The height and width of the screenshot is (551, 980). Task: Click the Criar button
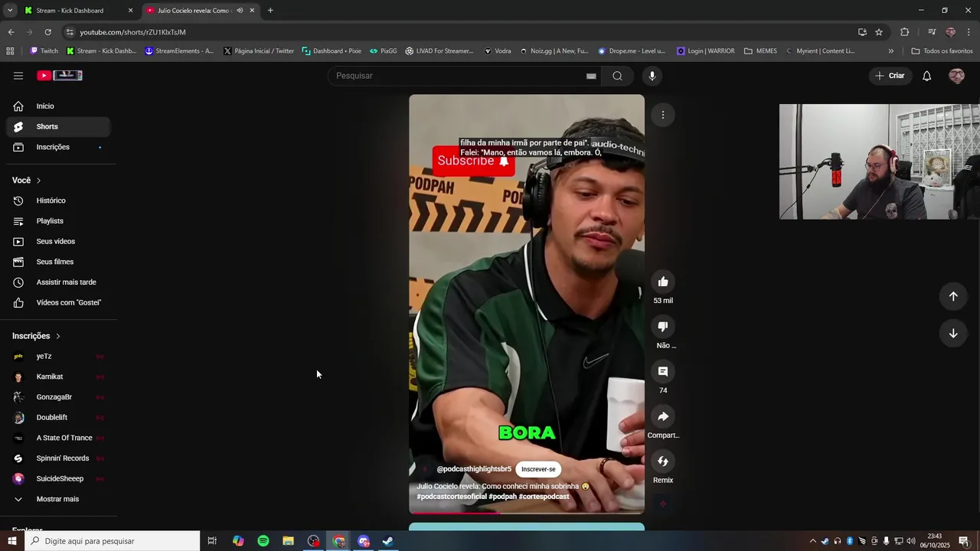pyautogui.click(x=890, y=76)
